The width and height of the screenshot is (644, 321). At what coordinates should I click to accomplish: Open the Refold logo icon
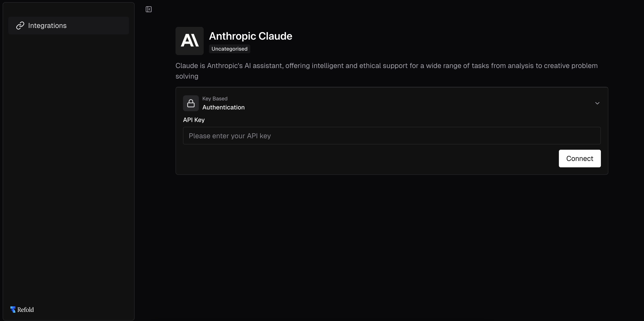click(x=13, y=309)
